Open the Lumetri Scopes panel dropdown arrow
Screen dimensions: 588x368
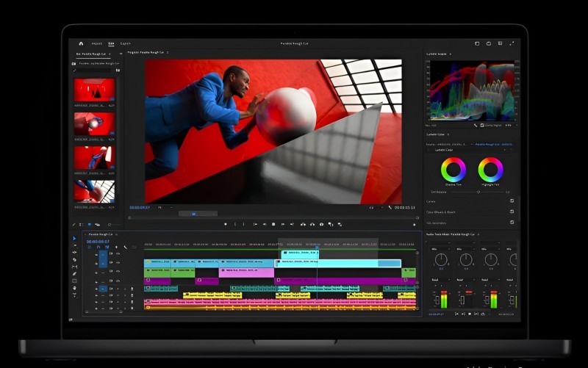click(451, 54)
